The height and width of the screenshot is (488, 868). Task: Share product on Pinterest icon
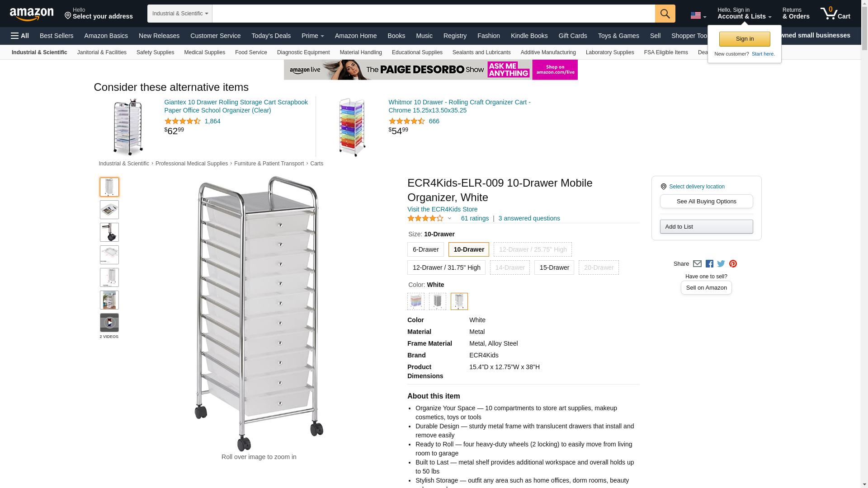click(733, 264)
